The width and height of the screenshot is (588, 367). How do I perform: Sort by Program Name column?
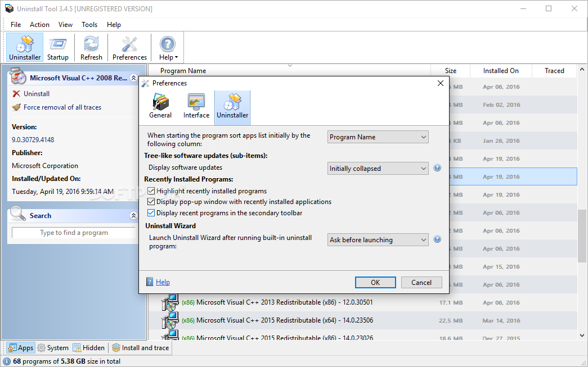289,71
